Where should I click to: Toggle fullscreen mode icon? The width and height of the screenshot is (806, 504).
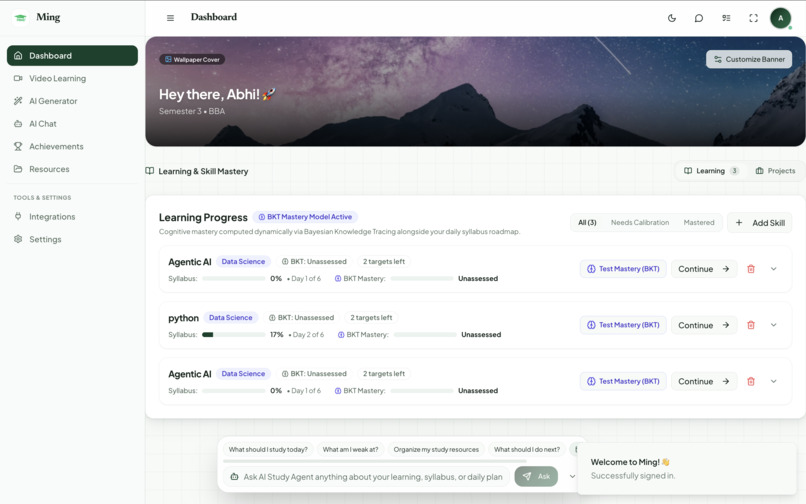click(x=753, y=18)
